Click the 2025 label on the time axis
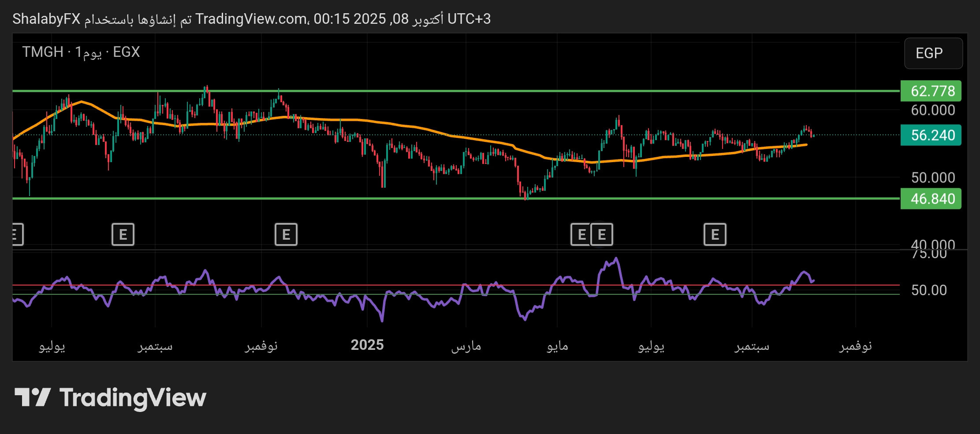Image resolution: width=980 pixels, height=434 pixels. (x=367, y=345)
